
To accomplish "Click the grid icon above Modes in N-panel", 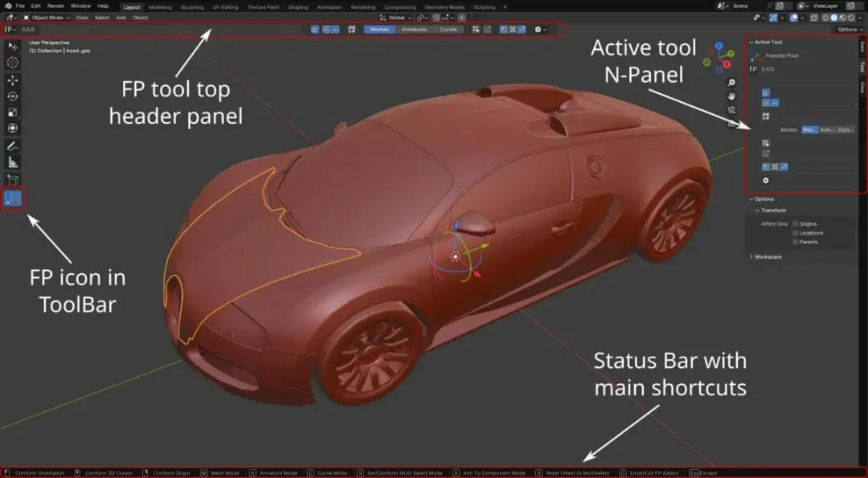I will [x=766, y=116].
